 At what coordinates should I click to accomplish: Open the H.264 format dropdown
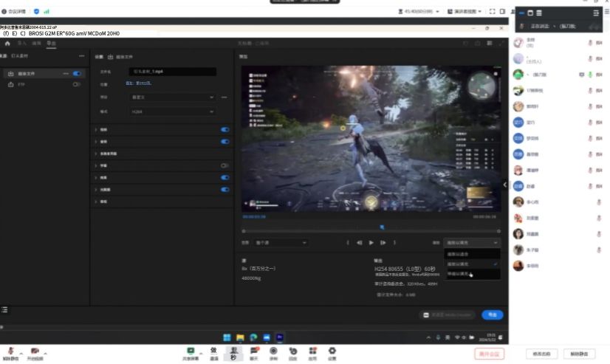(x=172, y=111)
